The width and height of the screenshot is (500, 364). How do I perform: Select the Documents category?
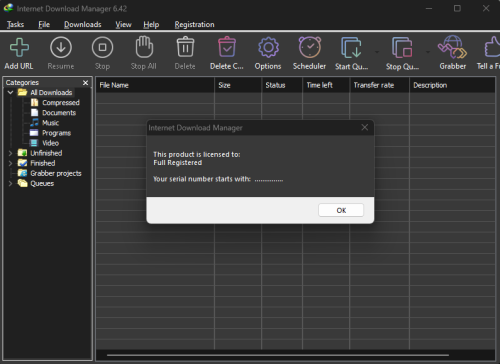(59, 113)
